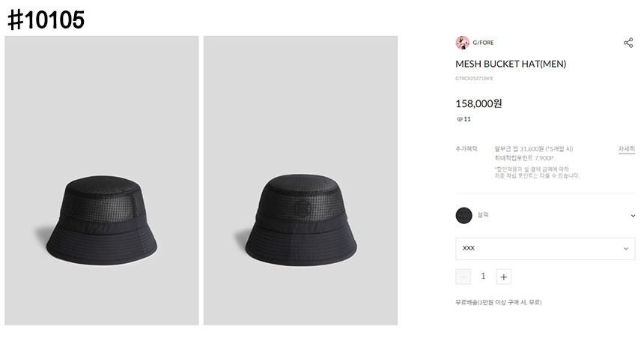
Task: Open the right bucket hat image
Action: 300,181
